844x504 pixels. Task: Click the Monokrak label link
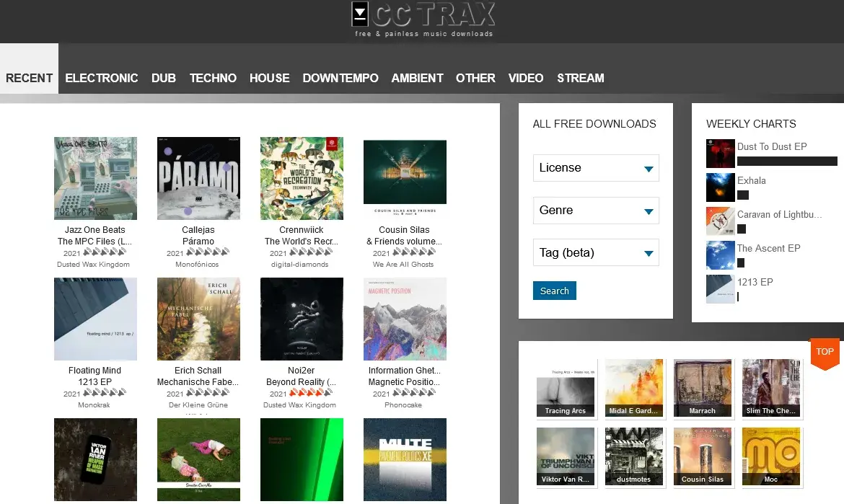[x=94, y=405]
